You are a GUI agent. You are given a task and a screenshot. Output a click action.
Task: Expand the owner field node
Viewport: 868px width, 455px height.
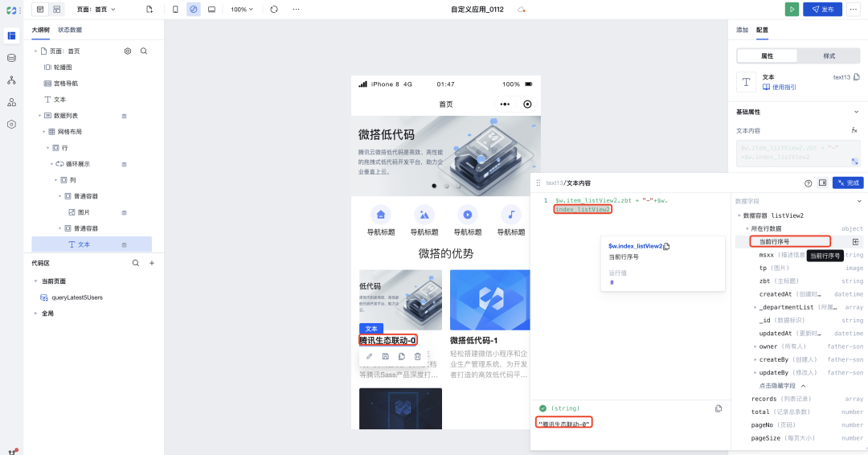[755, 346]
